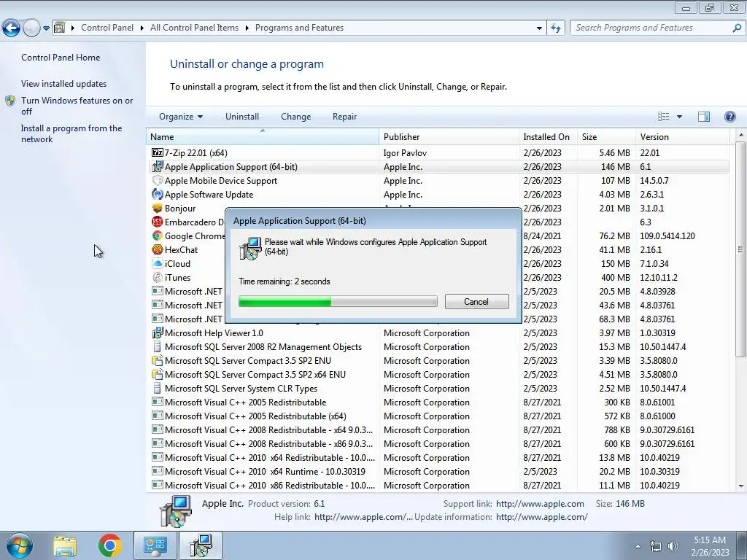This screenshot has height=560, width=747.
Task: Open View installed updates link
Action: point(64,84)
